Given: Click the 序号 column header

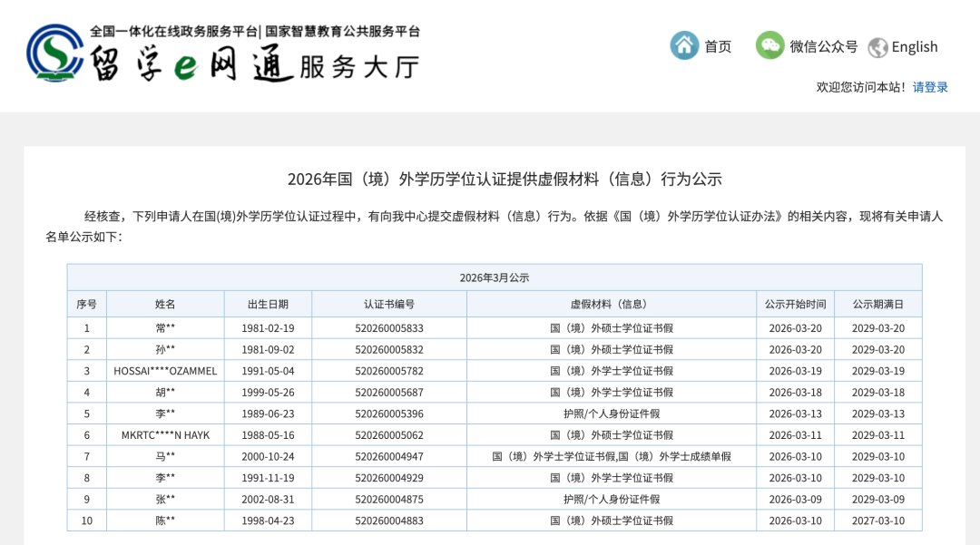Looking at the screenshot, I should [86, 304].
